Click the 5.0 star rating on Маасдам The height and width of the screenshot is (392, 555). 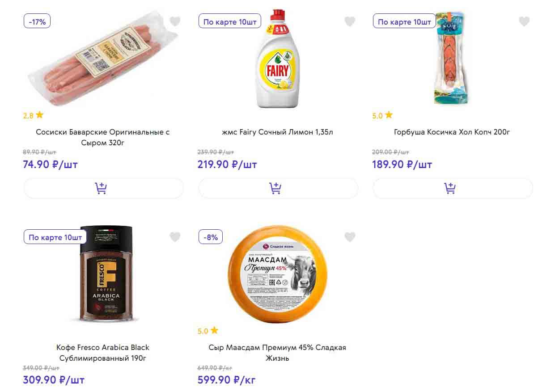(208, 331)
